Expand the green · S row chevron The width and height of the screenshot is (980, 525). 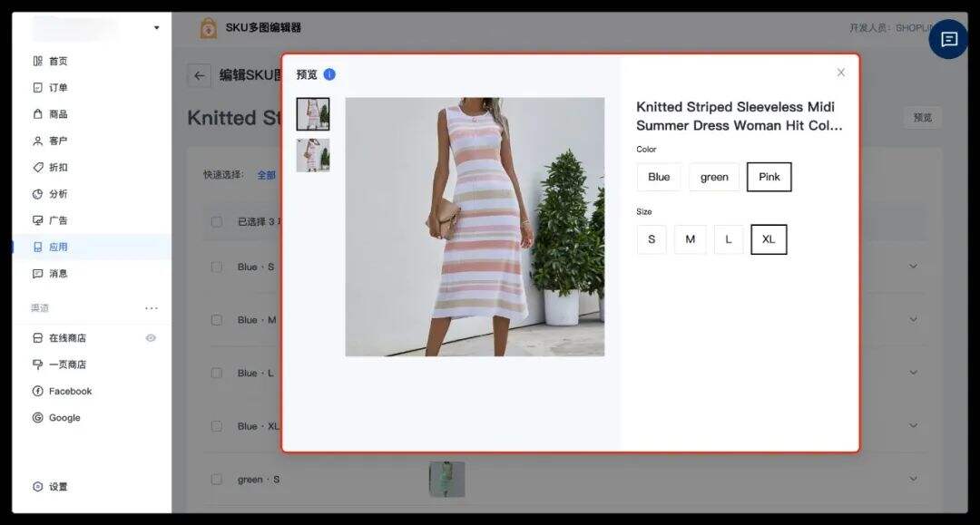913,479
